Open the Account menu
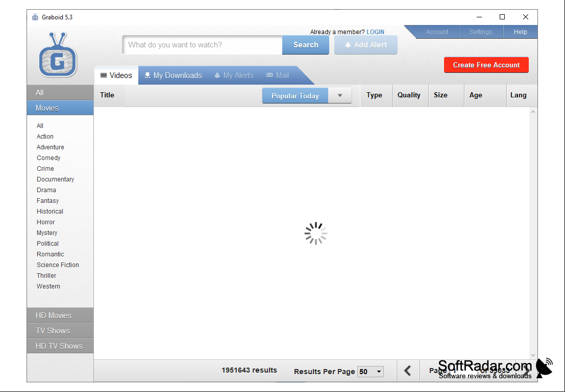The image size is (565, 392). tap(437, 32)
